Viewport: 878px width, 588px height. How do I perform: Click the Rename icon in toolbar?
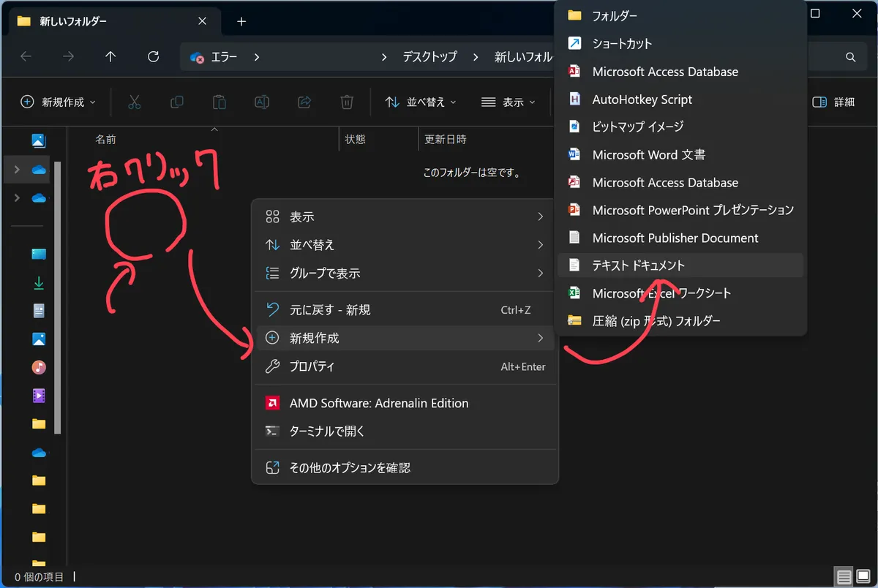point(261,102)
